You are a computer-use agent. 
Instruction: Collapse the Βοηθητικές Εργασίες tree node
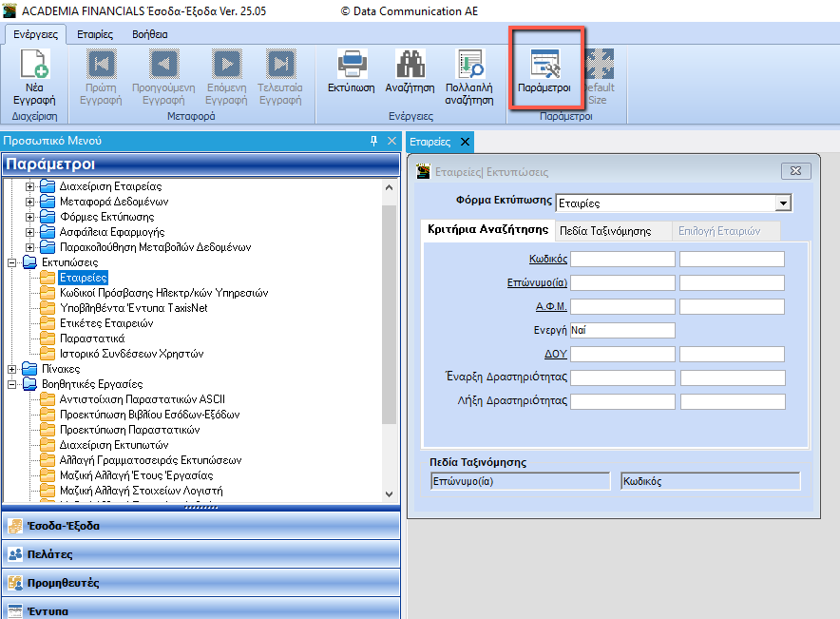pyautogui.click(x=11, y=384)
